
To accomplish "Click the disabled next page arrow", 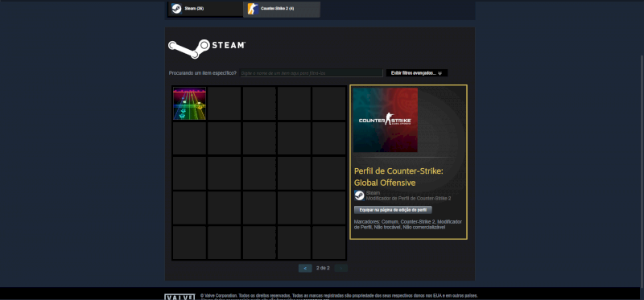I will point(341,269).
